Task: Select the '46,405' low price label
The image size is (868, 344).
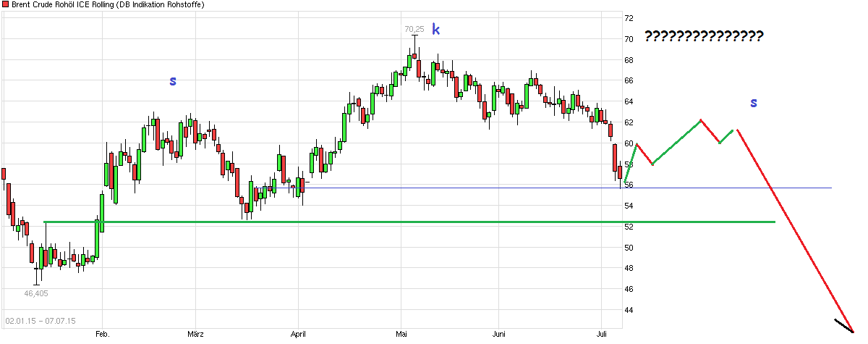Action: (36, 293)
